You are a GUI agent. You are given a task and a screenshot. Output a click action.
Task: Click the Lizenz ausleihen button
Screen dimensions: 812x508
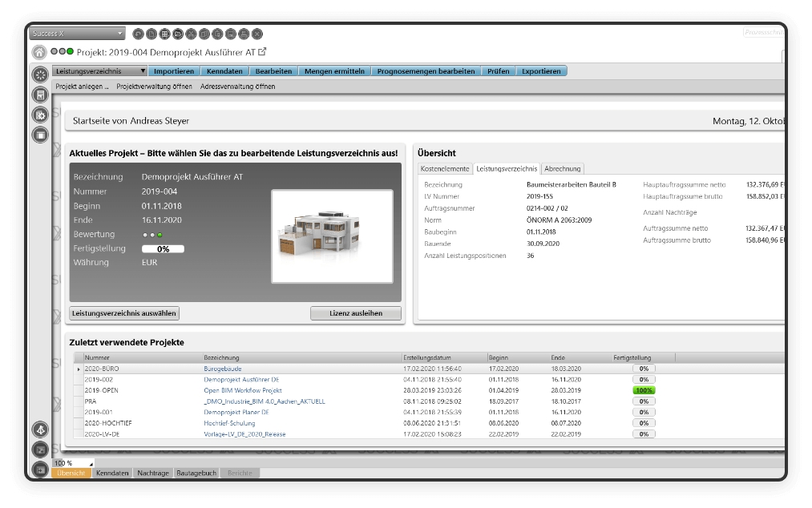click(356, 313)
